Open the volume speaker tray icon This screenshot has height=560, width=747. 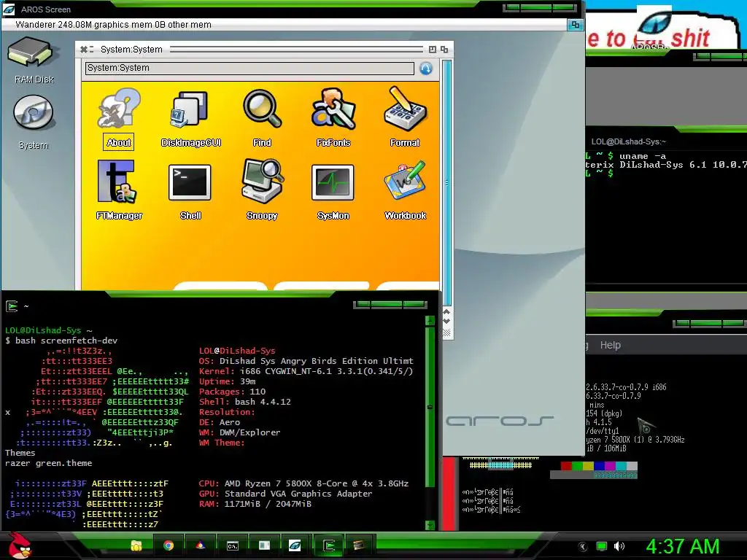(619, 546)
